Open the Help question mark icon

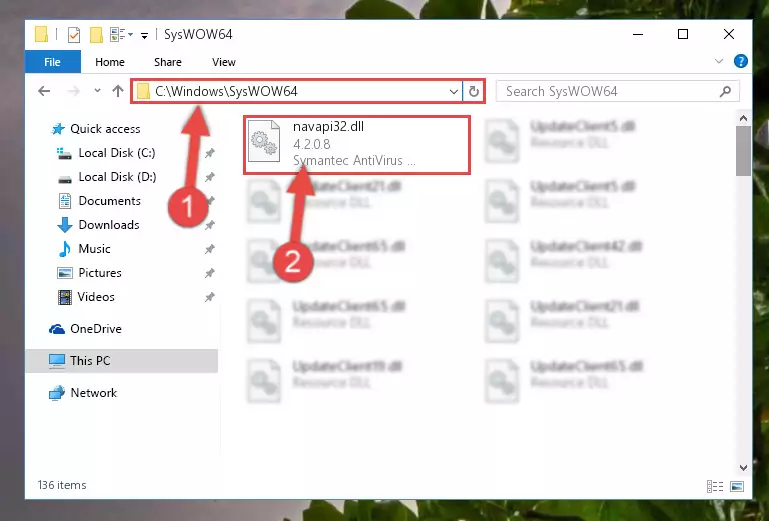741,61
